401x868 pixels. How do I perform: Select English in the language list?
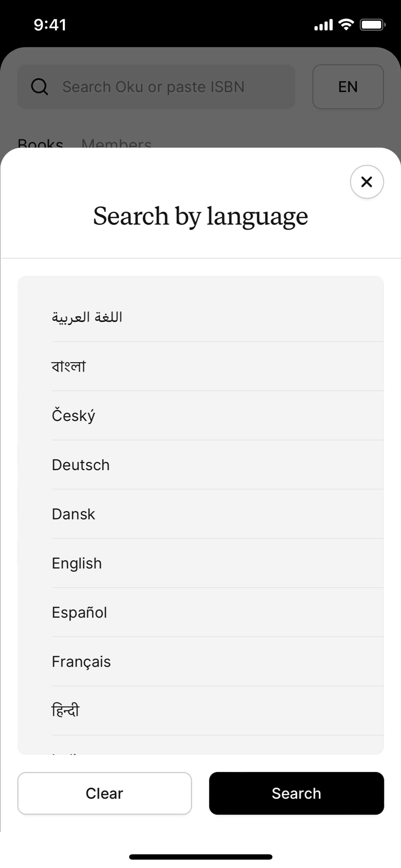77,563
